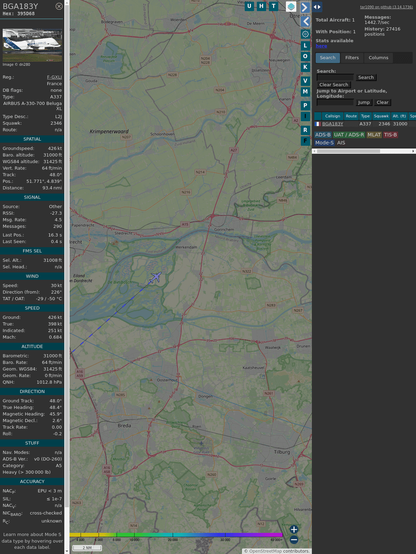Toggle the U map button
The height and width of the screenshot is (554, 416).
tap(249, 6)
